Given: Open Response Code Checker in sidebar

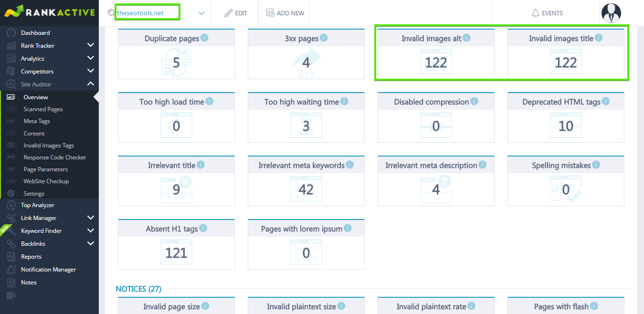Looking at the screenshot, I should point(55,157).
